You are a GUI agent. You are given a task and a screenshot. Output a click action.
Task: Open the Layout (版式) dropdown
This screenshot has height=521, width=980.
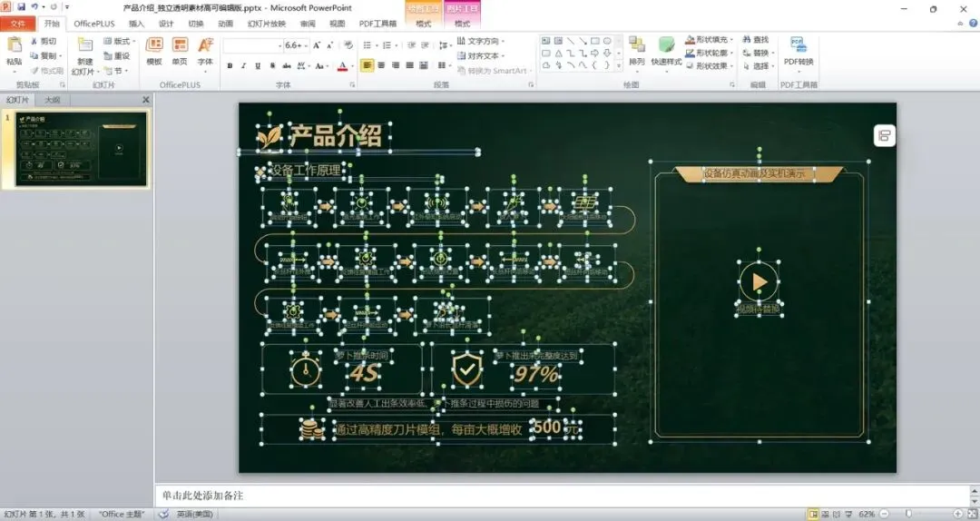pyautogui.click(x=120, y=41)
